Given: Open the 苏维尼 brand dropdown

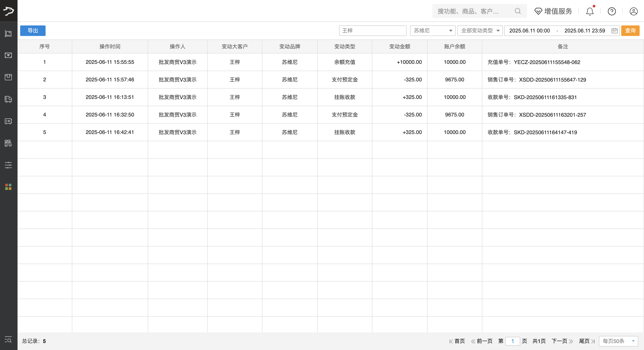Looking at the screenshot, I should (x=432, y=30).
